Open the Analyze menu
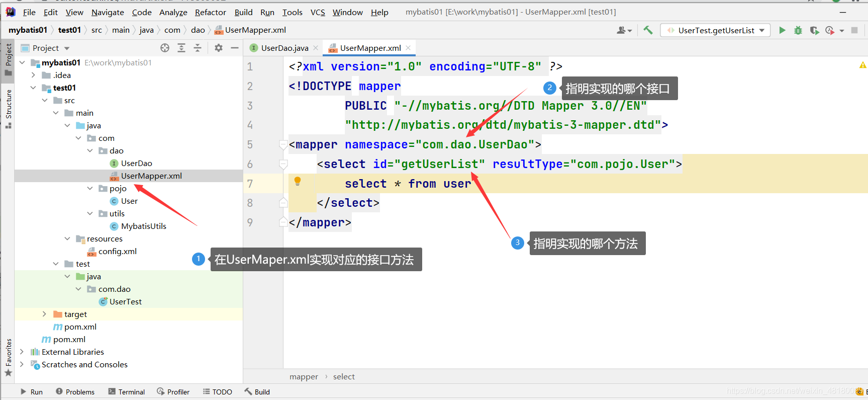The image size is (868, 400). click(173, 12)
